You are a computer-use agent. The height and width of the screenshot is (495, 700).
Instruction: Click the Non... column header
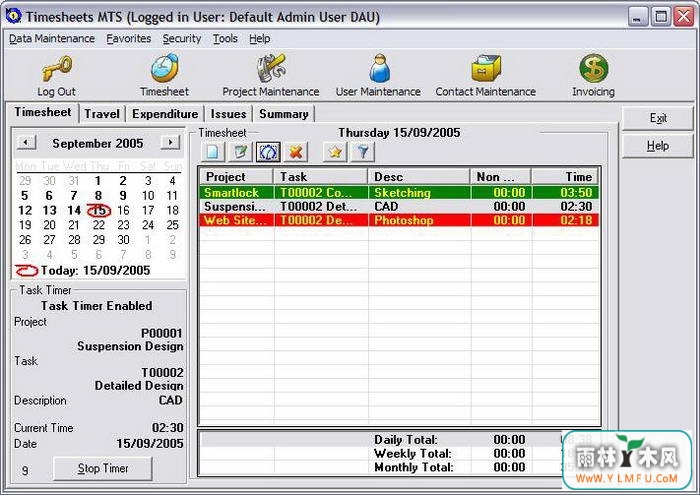500,177
